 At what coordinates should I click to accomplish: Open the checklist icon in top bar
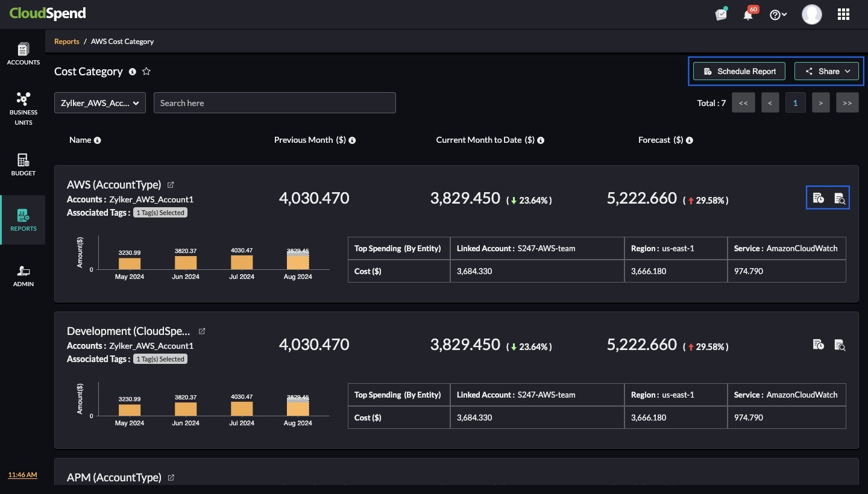[721, 14]
